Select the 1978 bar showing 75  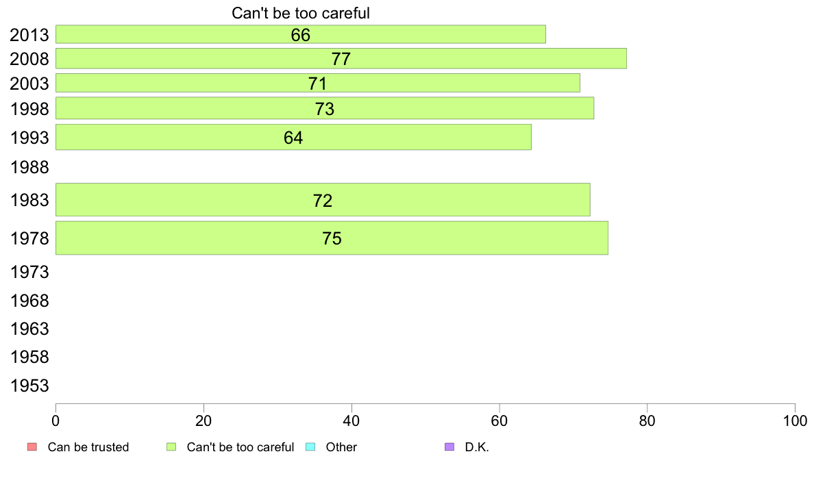(332, 238)
